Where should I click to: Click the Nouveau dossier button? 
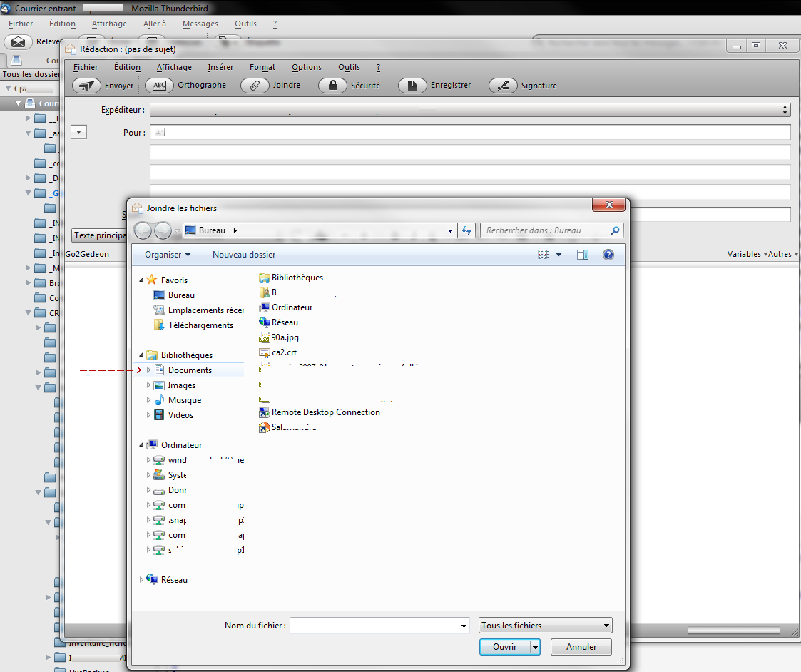244,255
